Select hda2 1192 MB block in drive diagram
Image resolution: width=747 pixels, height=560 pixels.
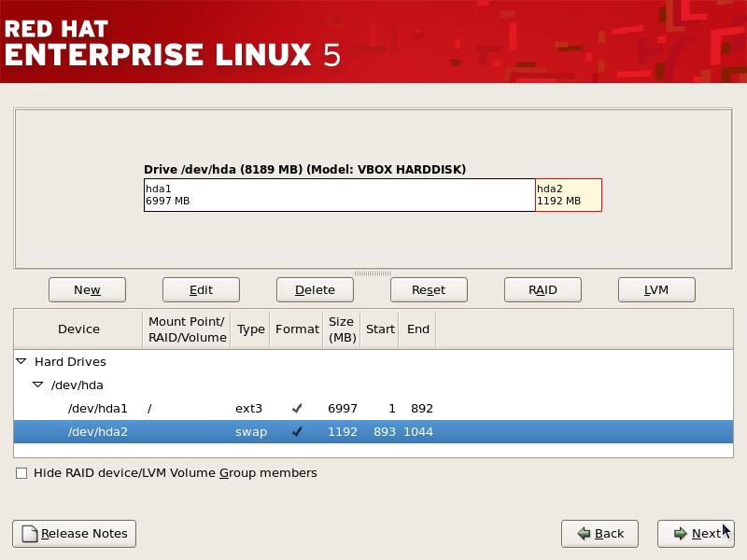[x=569, y=195]
